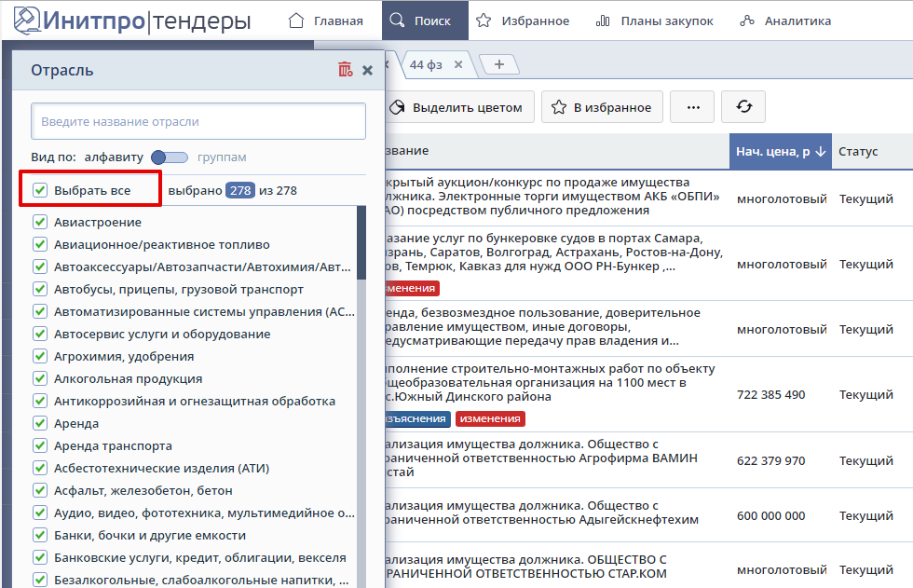
Task: Click the industry name search field
Action: tap(198, 121)
